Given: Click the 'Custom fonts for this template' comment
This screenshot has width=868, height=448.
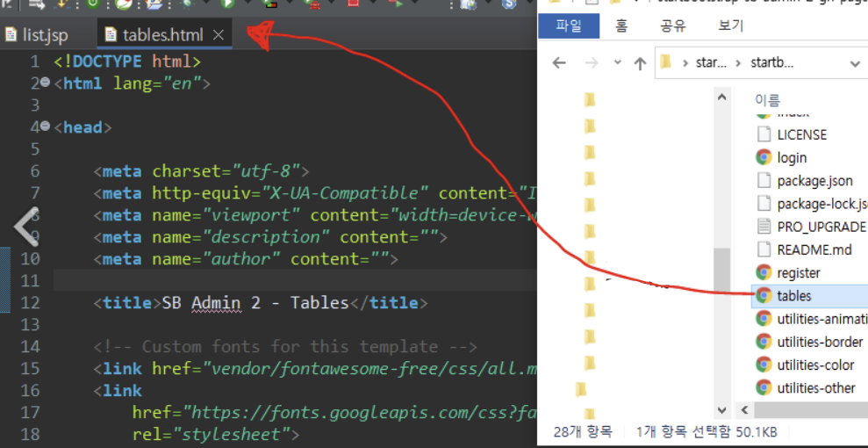Looking at the screenshot, I should click(284, 347).
